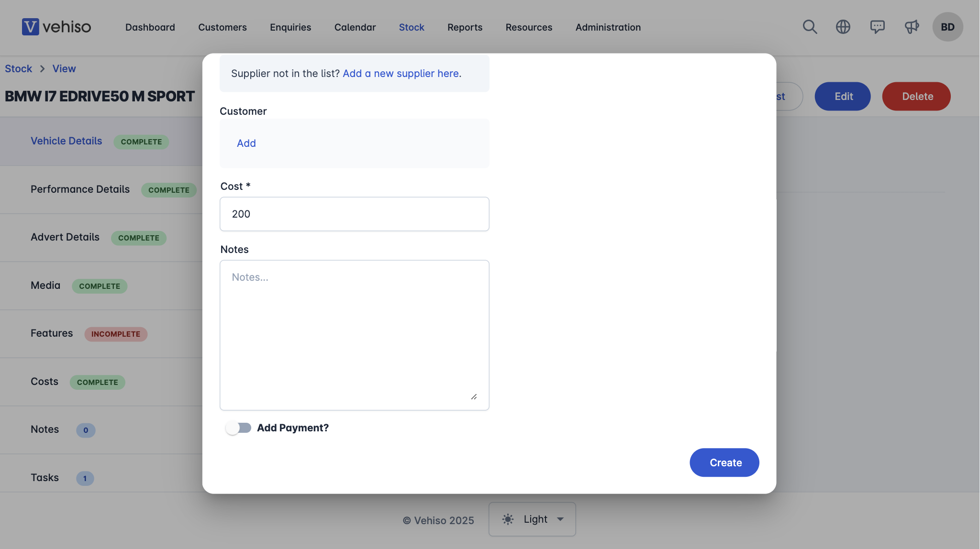The image size is (980, 549).
Task: Open the BD user avatar menu
Action: tap(947, 27)
